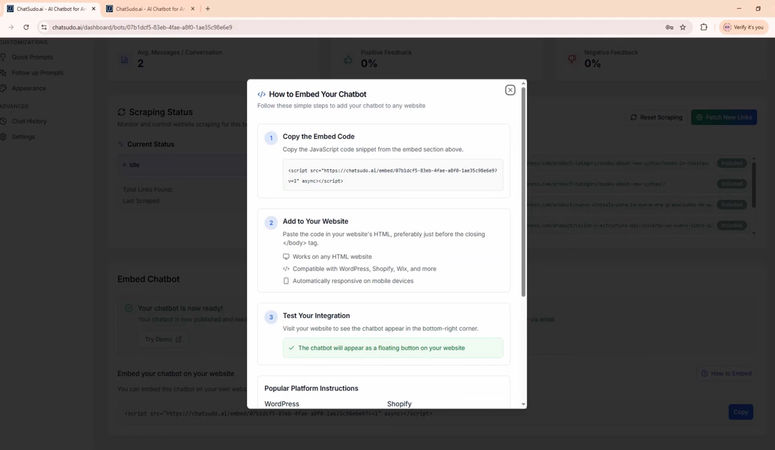Open the password key icon in address bar

point(669,27)
